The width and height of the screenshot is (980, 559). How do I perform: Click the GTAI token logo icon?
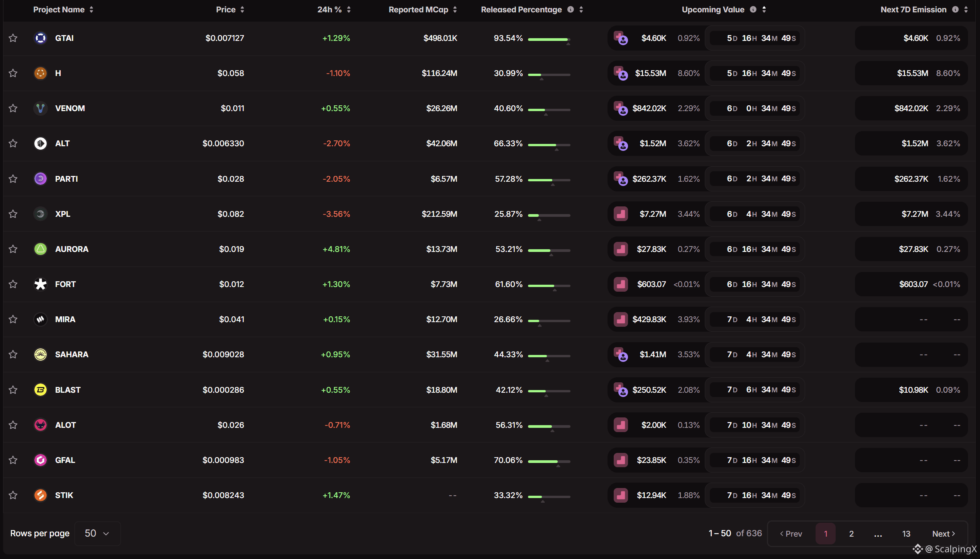pyautogui.click(x=41, y=38)
